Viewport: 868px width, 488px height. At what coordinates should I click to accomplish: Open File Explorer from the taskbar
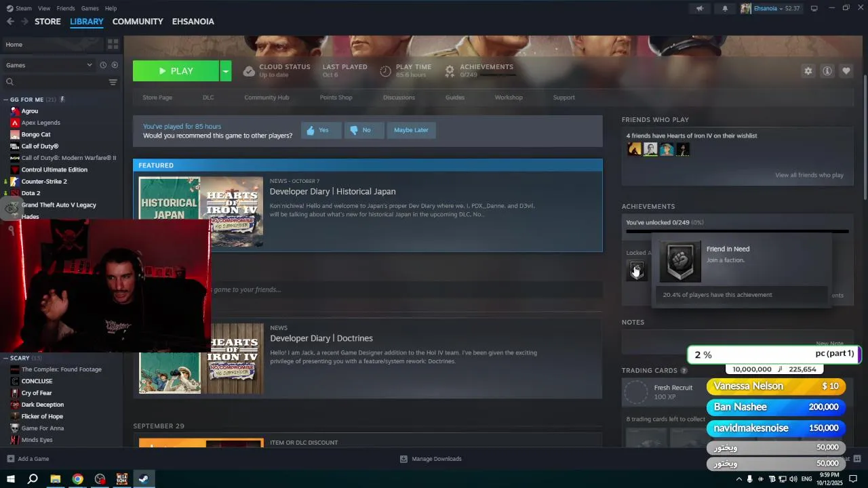click(56, 479)
